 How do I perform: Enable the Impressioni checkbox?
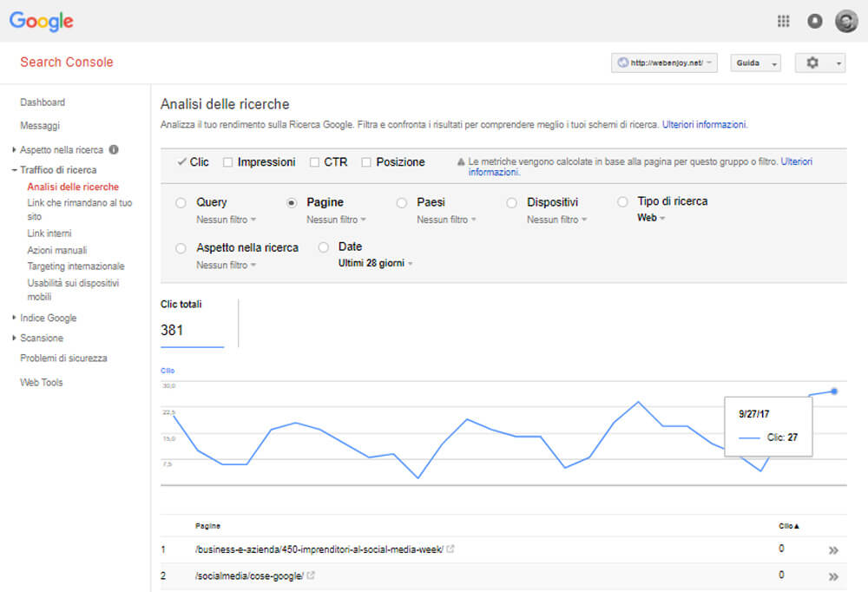(x=227, y=162)
